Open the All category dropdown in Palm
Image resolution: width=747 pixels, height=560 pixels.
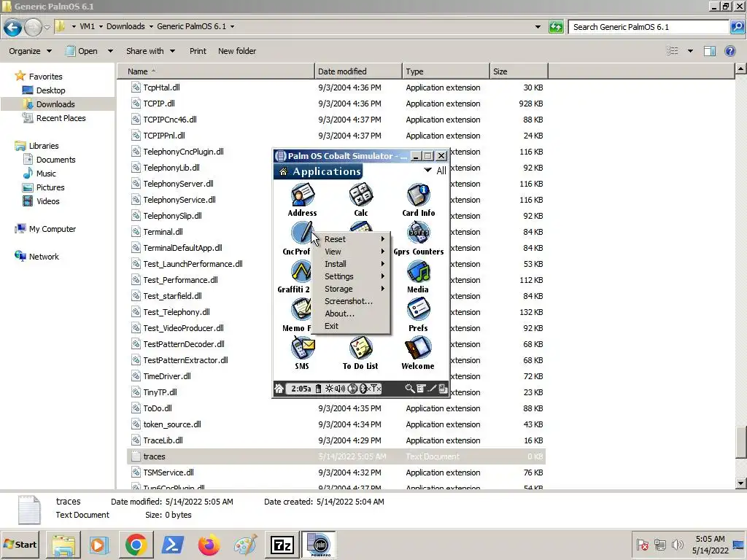point(435,171)
